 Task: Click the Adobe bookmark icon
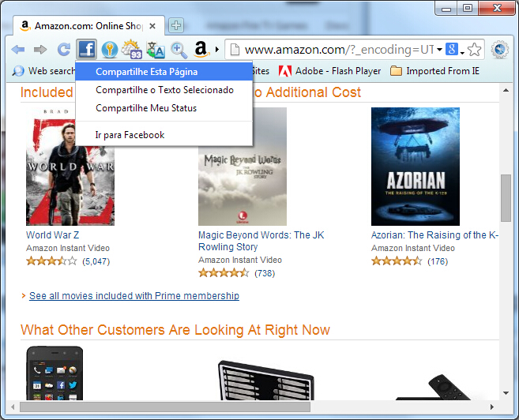(x=285, y=71)
